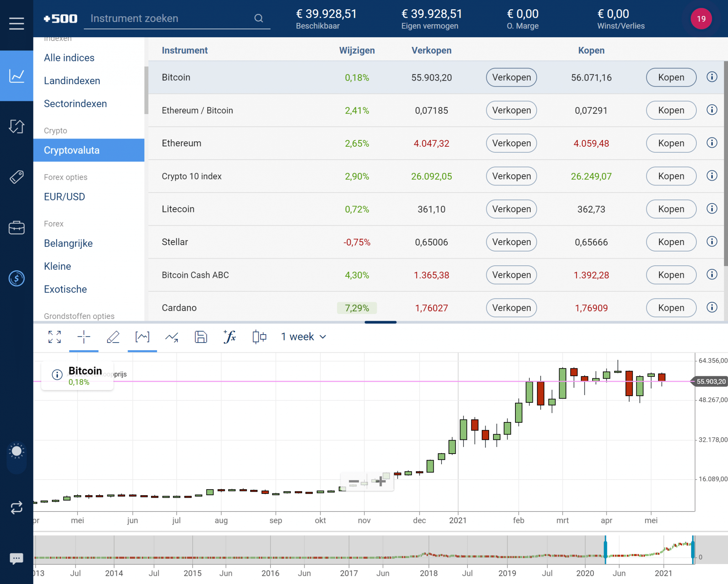Viewport: 728px width, 584px height.
Task: Click the switch account mode icon
Action: click(16, 508)
